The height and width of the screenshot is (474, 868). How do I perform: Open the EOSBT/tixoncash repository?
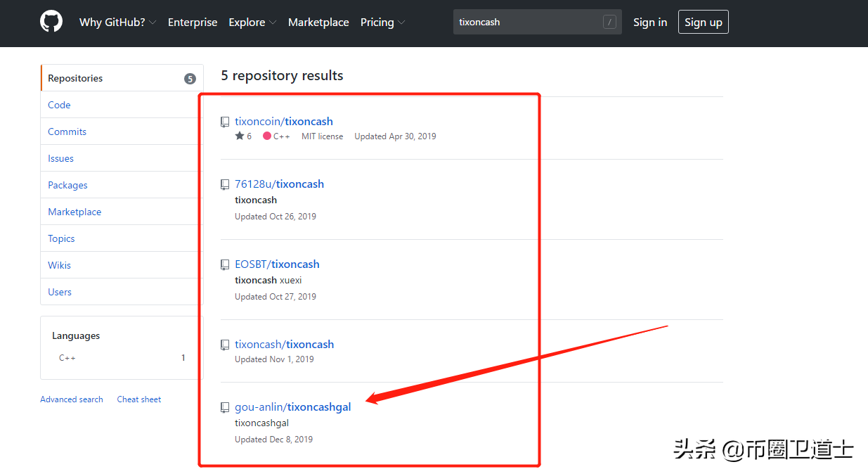(277, 264)
